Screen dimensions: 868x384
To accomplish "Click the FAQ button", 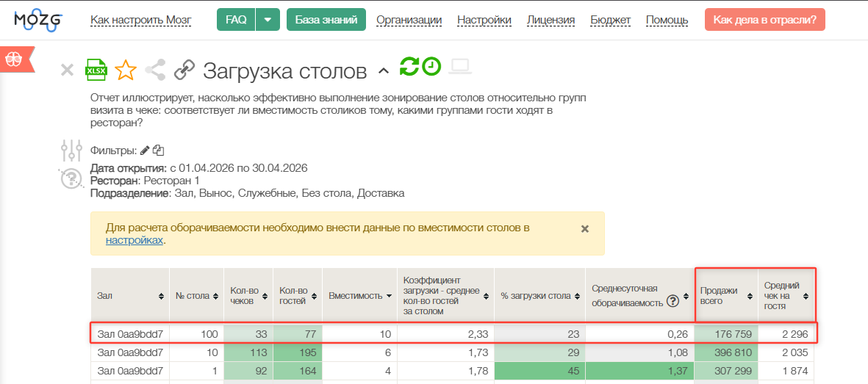I will (x=236, y=20).
